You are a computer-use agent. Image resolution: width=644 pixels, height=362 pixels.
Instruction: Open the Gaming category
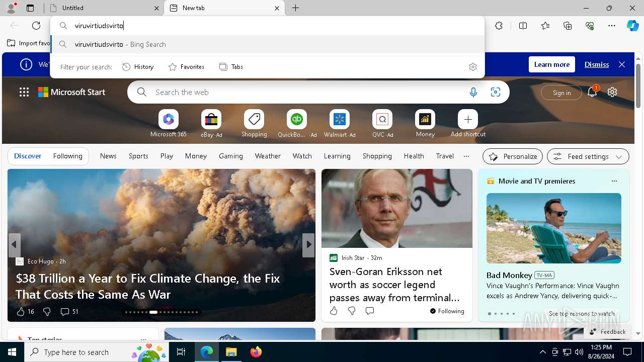click(x=231, y=156)
